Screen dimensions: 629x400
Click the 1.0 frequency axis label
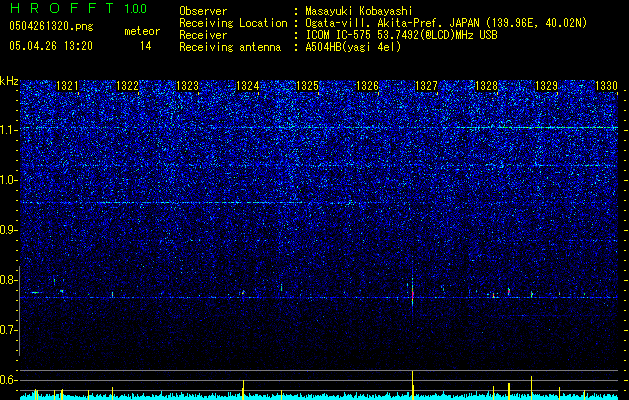pyautogui.click(x=9, y=180)
